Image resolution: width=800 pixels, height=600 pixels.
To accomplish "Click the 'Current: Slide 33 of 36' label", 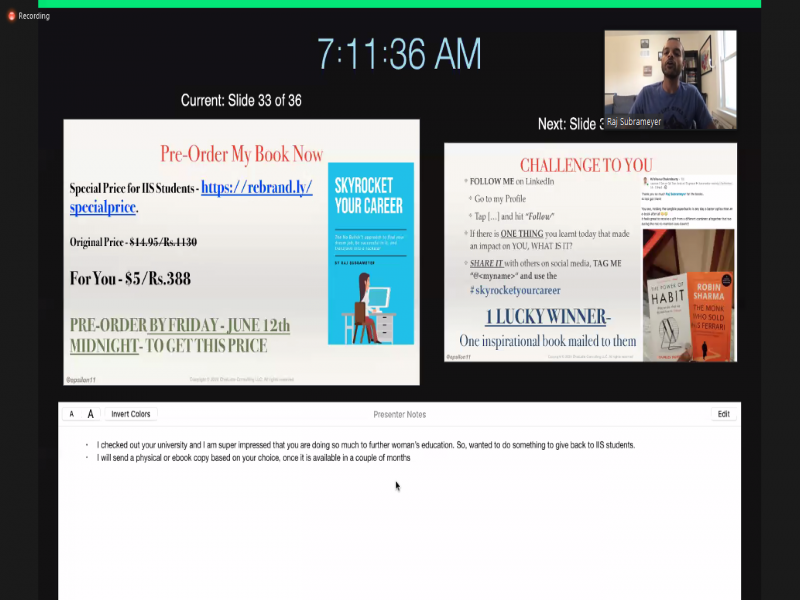I will [x=241, y=100].
